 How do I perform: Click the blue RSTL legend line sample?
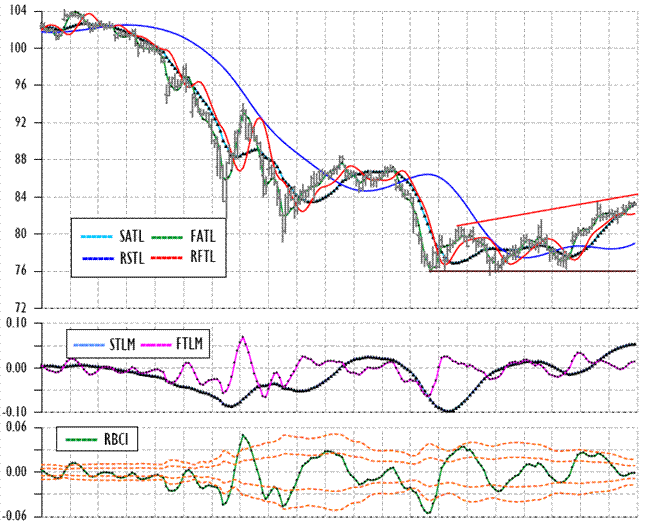pyautogui.click(x=98, y=259)
